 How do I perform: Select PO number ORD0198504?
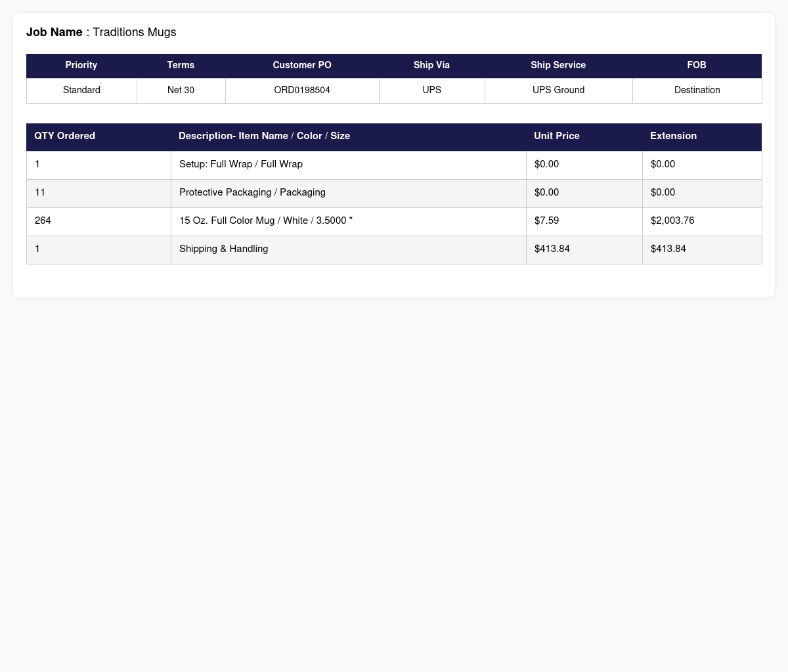pos(302,91)
